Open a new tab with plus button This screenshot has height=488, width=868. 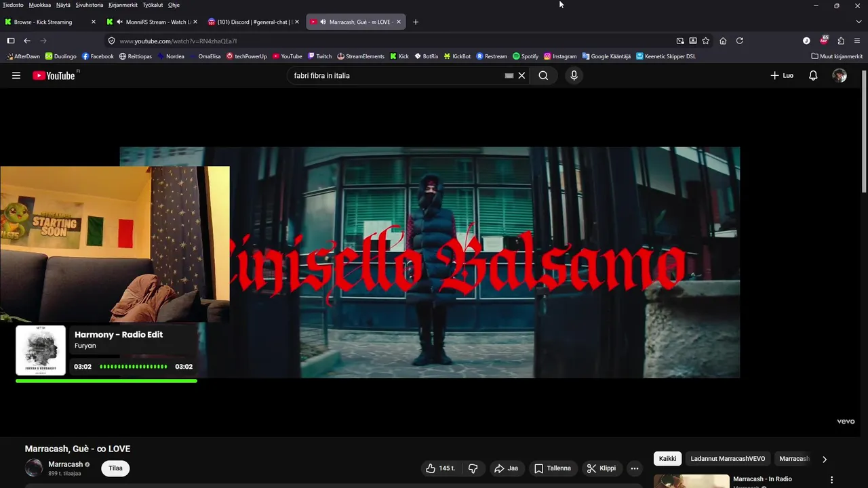416,22
